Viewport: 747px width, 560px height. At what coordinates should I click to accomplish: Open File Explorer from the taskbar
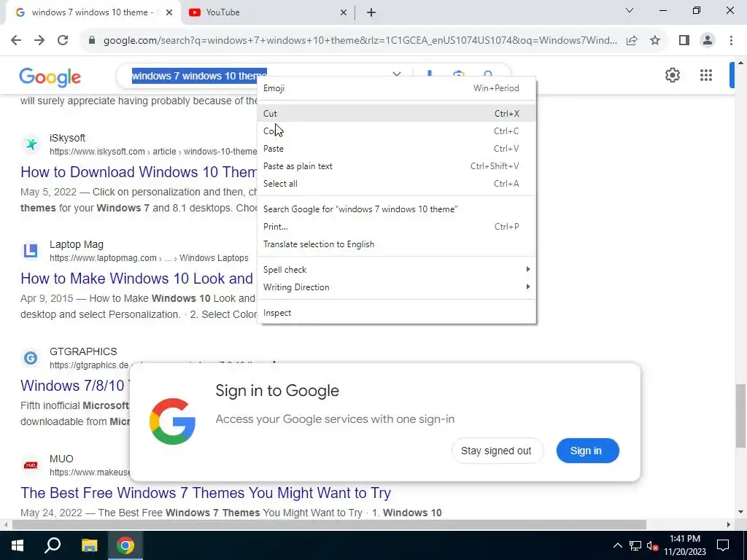click(89, 545)
